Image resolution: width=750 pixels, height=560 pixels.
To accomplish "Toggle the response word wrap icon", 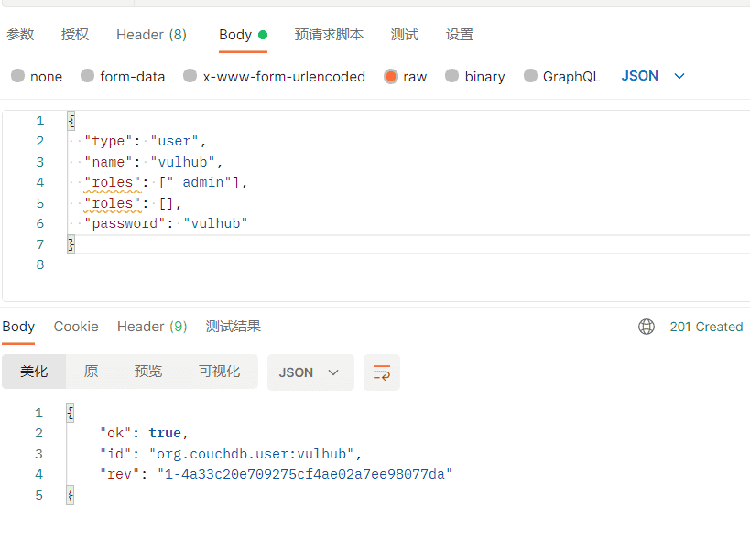I will [x=381, y=372].
